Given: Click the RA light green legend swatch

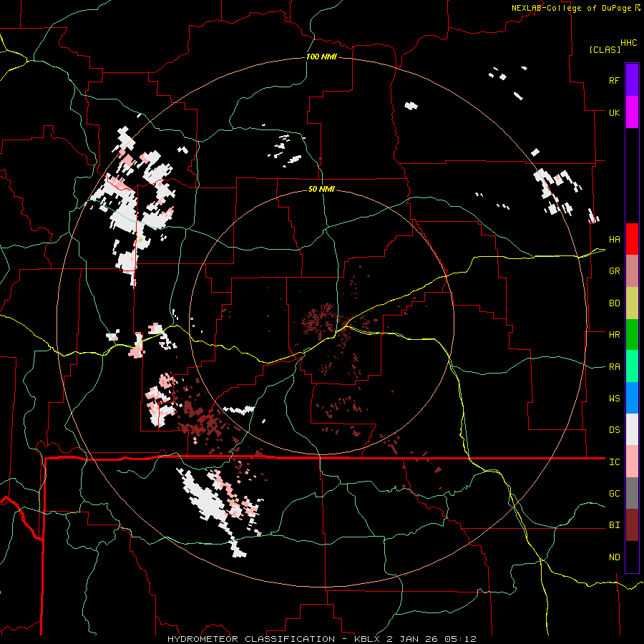Looking at the screenshot, I should (632, 366).
